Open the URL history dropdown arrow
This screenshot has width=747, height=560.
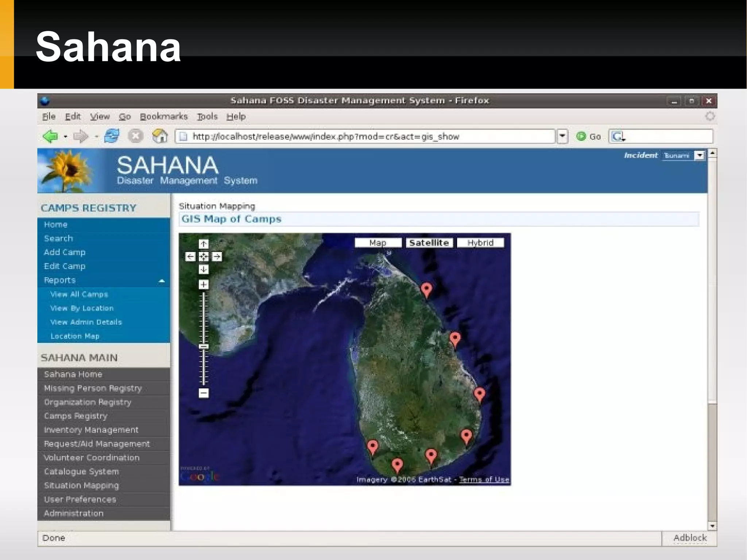[x=562, y=136]
